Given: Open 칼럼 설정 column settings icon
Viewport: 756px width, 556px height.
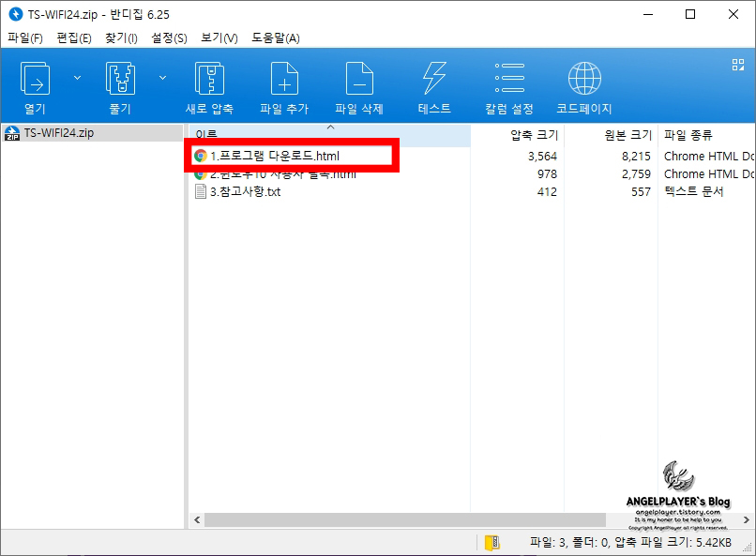Looking at the screenshot, I should [509, 78].
